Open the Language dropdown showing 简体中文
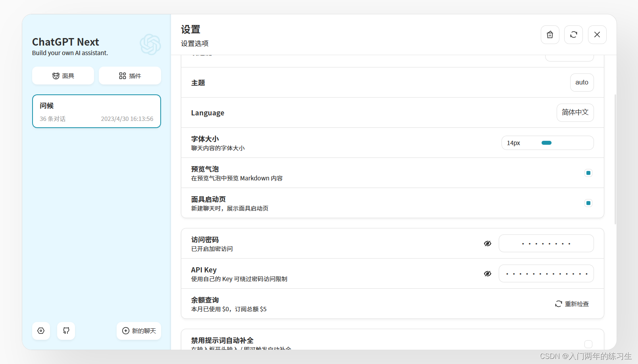Screen dimensions: 638x364 [x=575, y=113]
